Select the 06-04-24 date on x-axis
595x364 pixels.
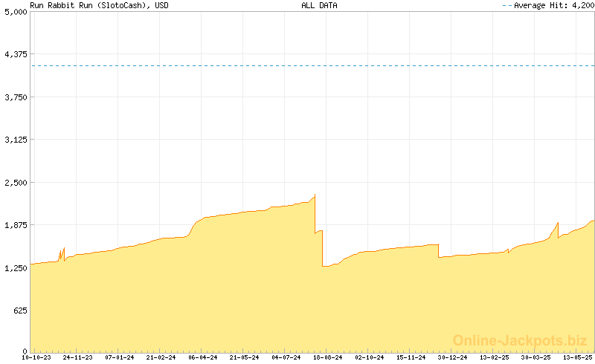point(203,357)
